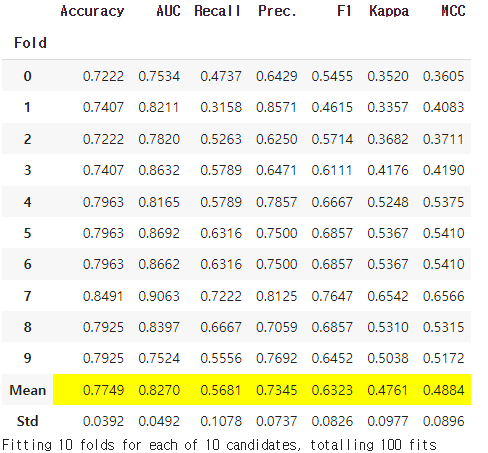The image size is (488, 453).
Task: Click fold 8 precision value 0.7059
Action: click(x=277, y=327)
